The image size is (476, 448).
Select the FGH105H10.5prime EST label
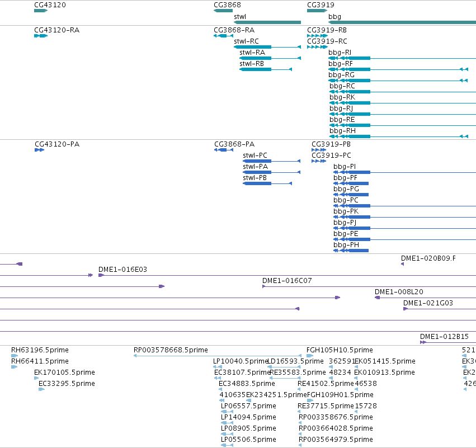[x=340, y=350]
